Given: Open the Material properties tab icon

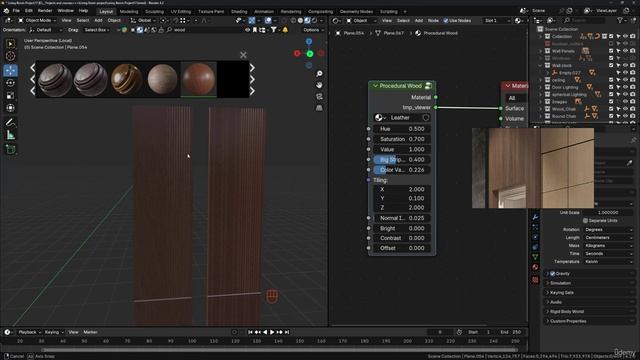Looking at the screenshot, I should point(535,267).
